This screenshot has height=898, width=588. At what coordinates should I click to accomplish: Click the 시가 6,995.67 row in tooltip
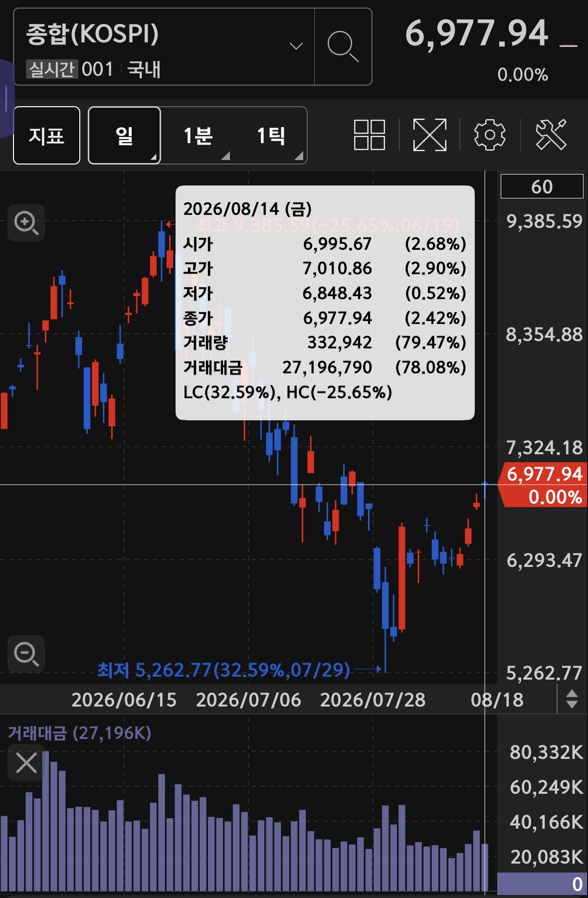(x=325, y=244)
